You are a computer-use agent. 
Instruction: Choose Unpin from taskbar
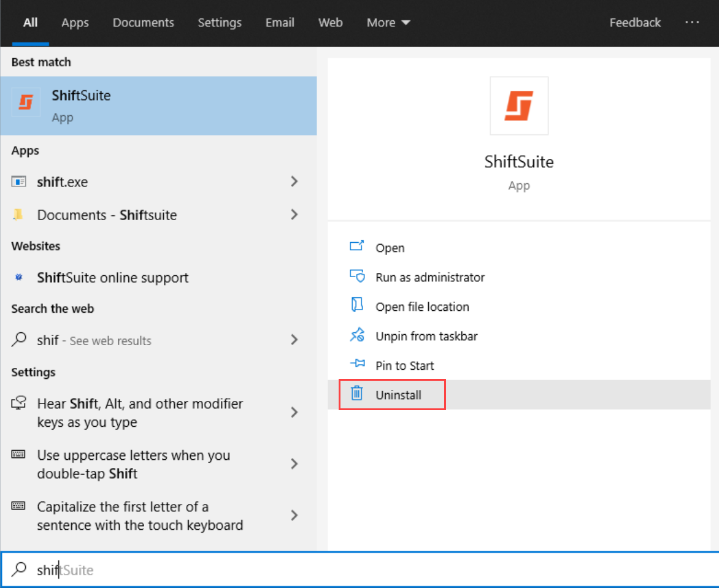pyautogui.click(x=519, y=336)
